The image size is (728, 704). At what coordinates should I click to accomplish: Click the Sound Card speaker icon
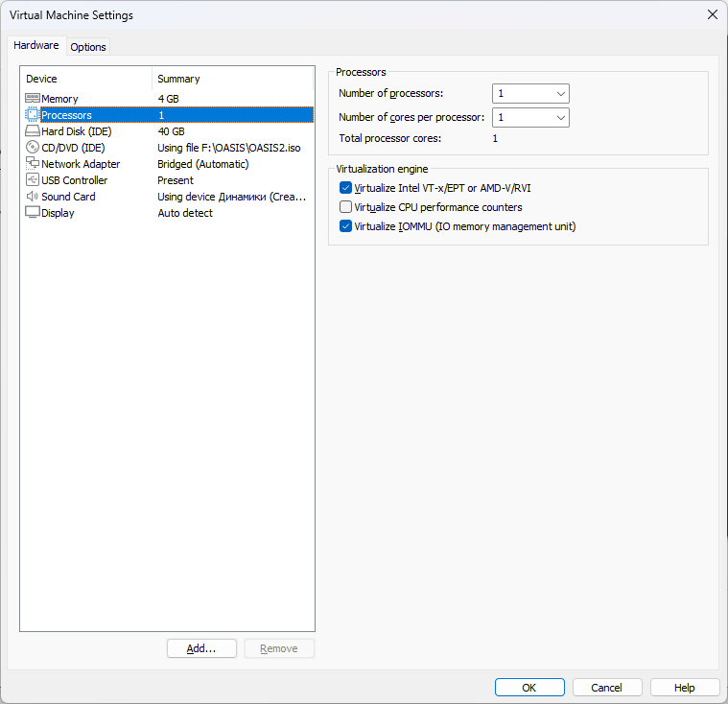[33, 197]
